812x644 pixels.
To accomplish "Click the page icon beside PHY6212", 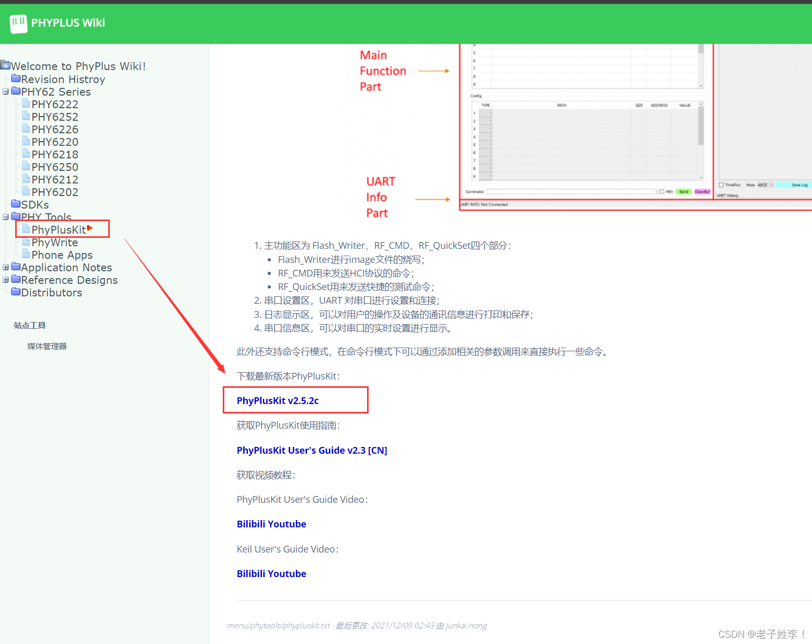I will pyautogui.click(x=26, y=179).
